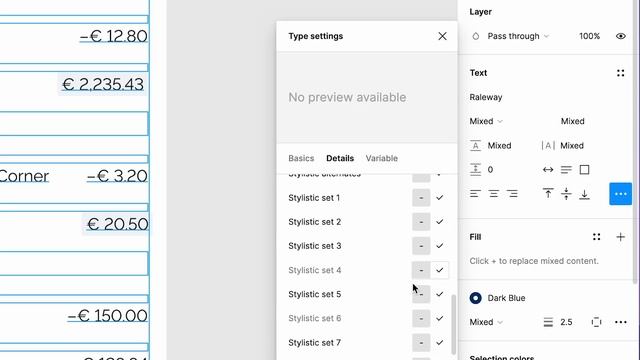640x360 pixels.
Task: Select the € 20.50 text on canvas
Action: point(117,224)
